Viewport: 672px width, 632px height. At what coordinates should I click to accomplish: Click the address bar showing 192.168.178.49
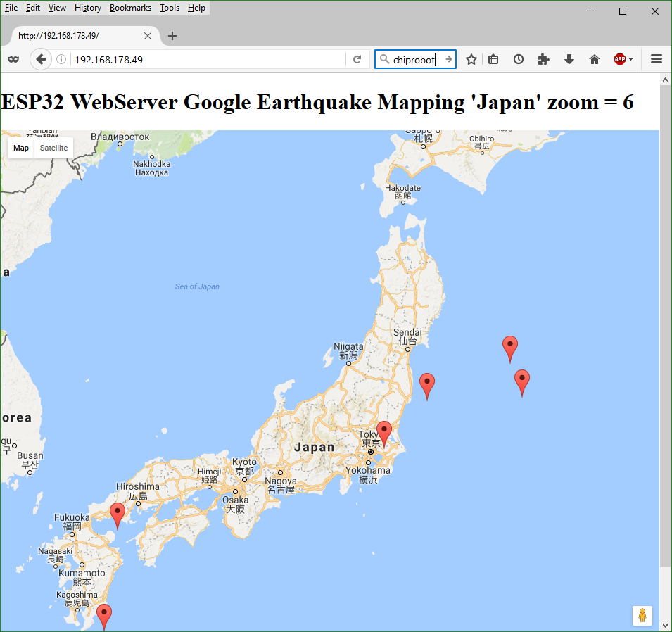tap(208, 59)
